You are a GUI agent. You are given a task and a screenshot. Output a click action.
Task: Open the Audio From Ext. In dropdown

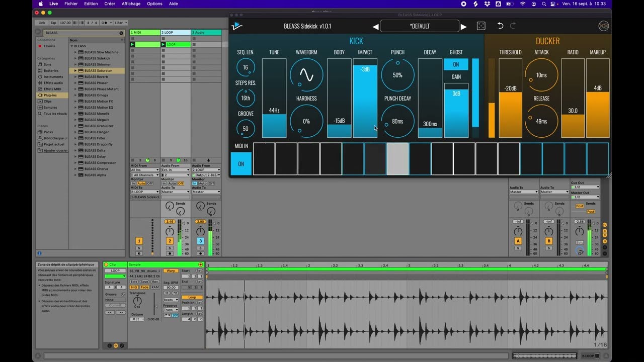[175, 170]
